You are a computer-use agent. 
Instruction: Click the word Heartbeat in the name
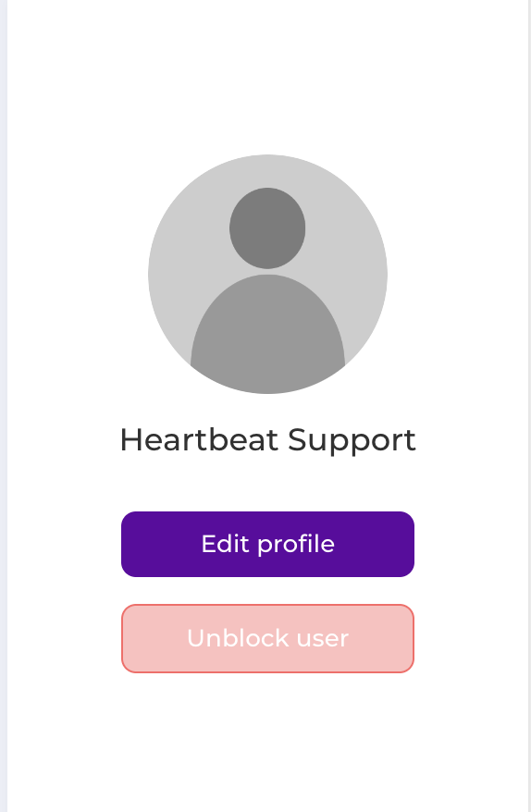click(200, 439)
